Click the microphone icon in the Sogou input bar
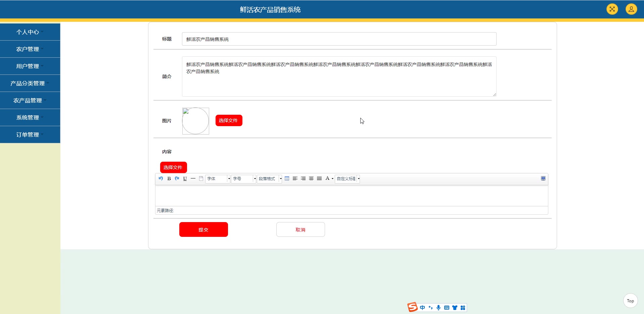The height and width of the screenshot is (314, 644). [439, 308]
